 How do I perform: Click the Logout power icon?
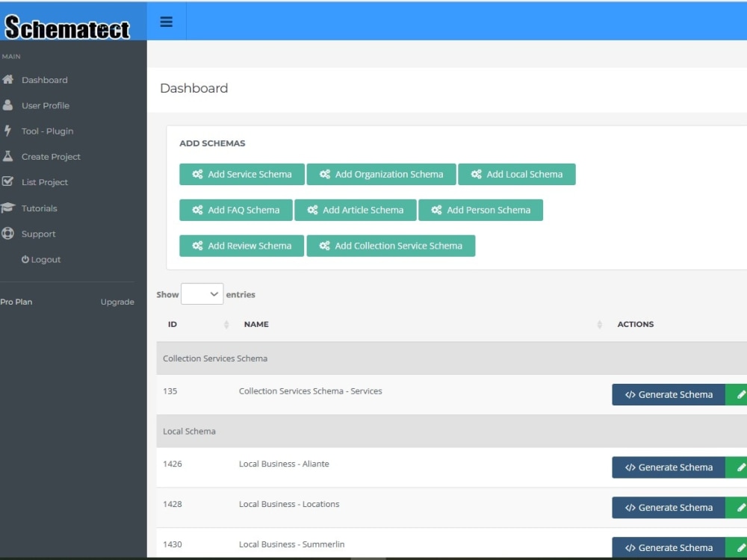coord(25,260)
